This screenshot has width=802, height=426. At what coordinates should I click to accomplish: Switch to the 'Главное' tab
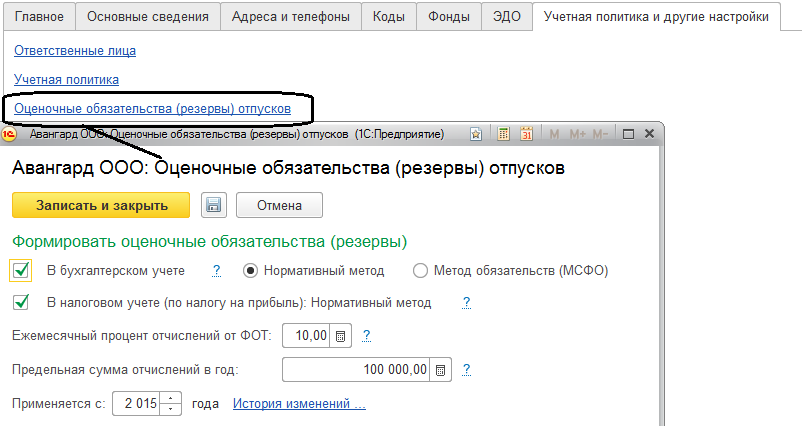pos(39,16)
